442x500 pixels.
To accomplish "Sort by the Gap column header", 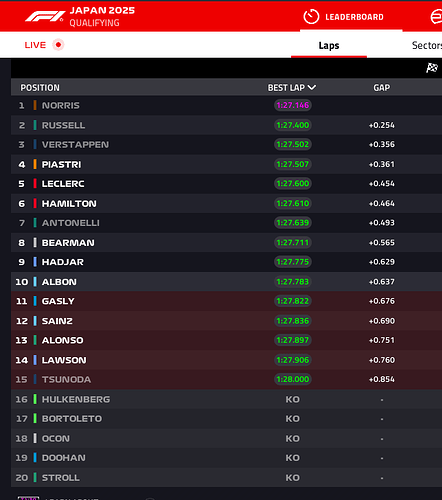I will click(382, 88).
